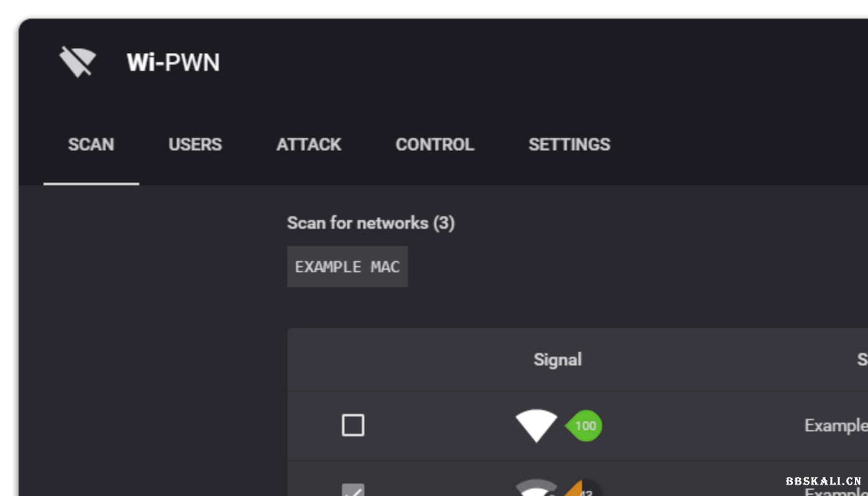Screen dimensions: 868x496
Task: Click the Wi-PWN crossed-out Wi-Fi logo
Action: coord(78,62)
